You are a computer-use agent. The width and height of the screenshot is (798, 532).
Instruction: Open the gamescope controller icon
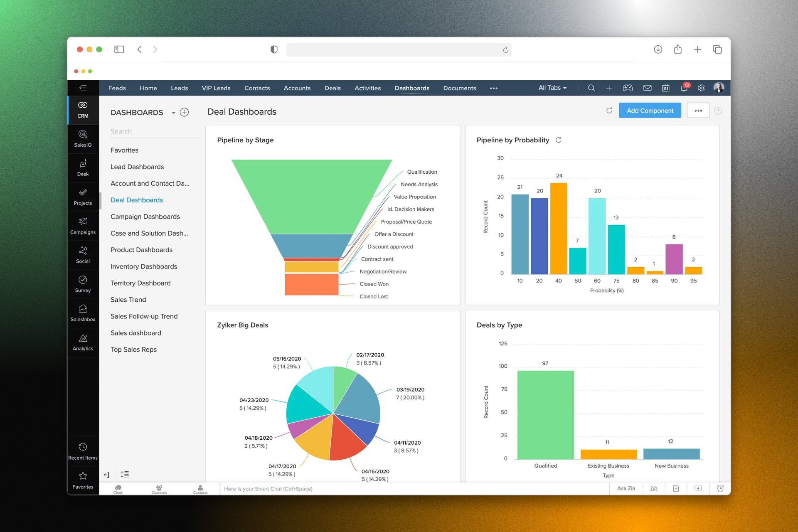pyautogui.click(x=628, y=88)
